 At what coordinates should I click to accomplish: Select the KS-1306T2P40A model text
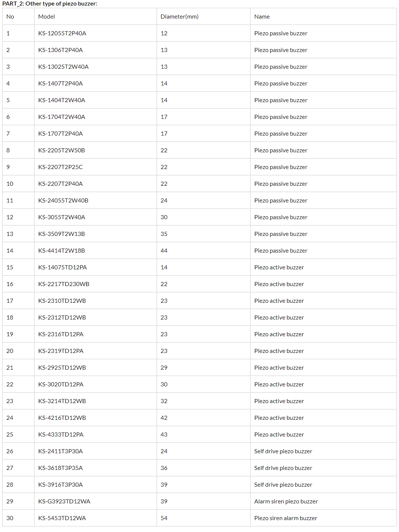pos(60,50)
